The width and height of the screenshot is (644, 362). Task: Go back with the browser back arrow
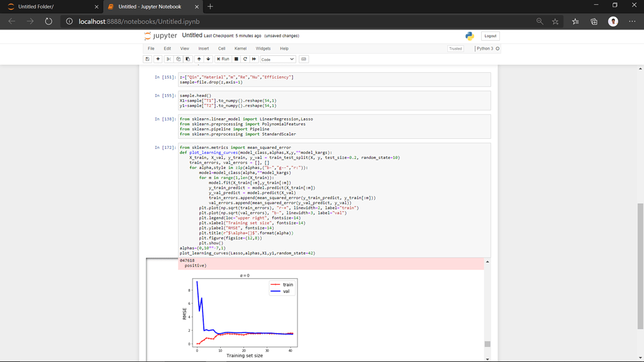(12, 21)
